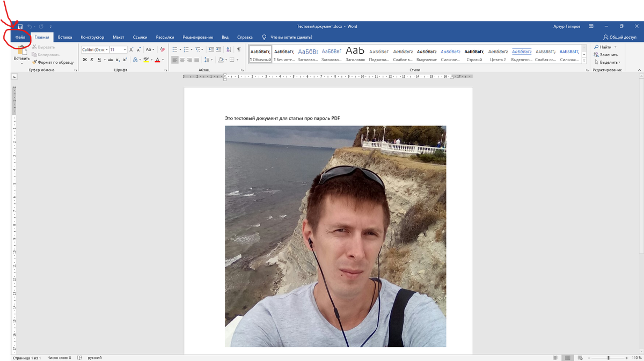This screenshot has height=361, width=644.
Task: Click the Paste clipboard icon
Action: point(22,50)
